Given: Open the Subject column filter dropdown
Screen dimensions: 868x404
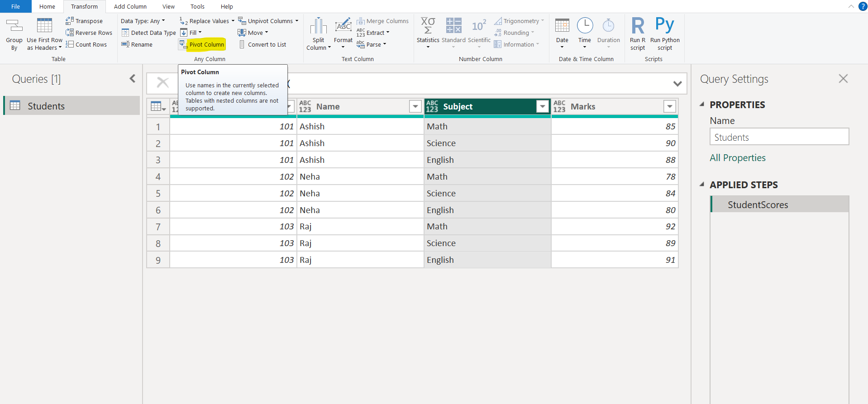Looking at the screenshot, I should [542, 106].
